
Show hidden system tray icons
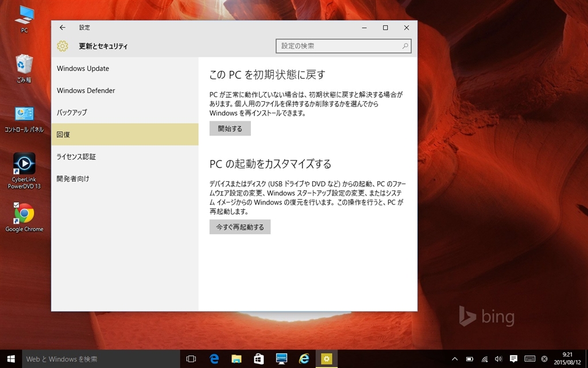click(x=455, y=359)
